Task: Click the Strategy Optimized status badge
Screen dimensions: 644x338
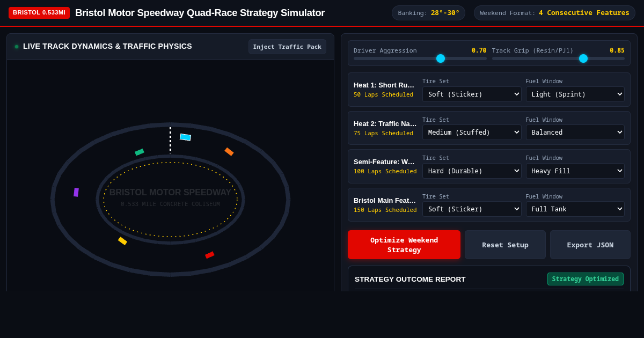Action: 586,279
